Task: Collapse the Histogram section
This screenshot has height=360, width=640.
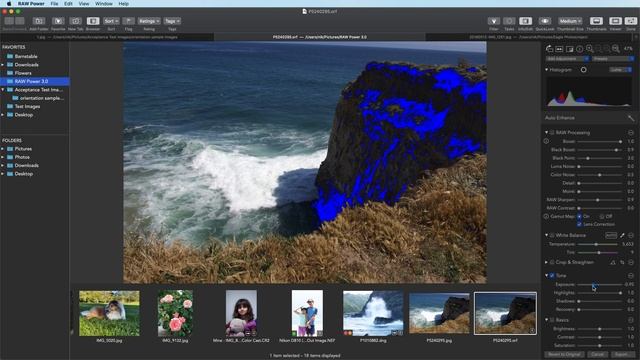Action: (x=547, y=70)
